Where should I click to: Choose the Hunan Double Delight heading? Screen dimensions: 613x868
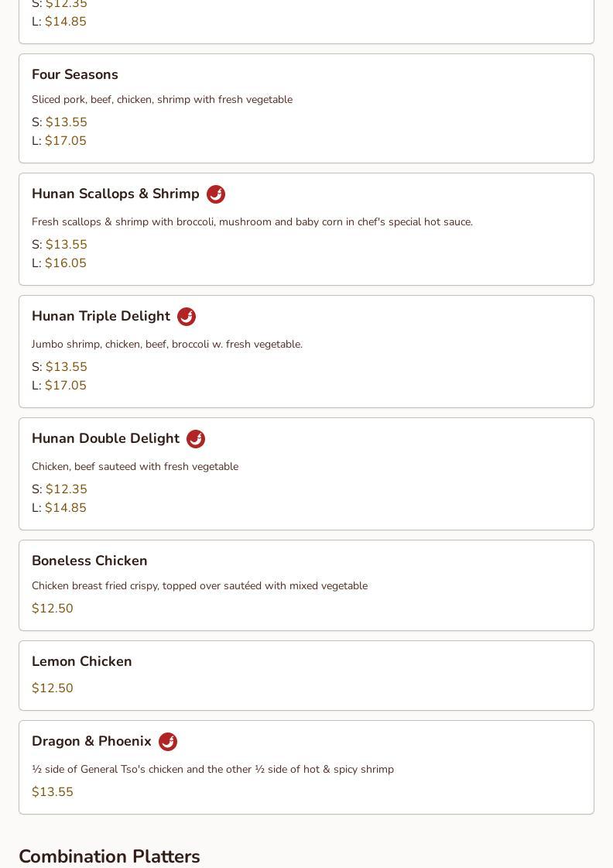pos(106,438)
